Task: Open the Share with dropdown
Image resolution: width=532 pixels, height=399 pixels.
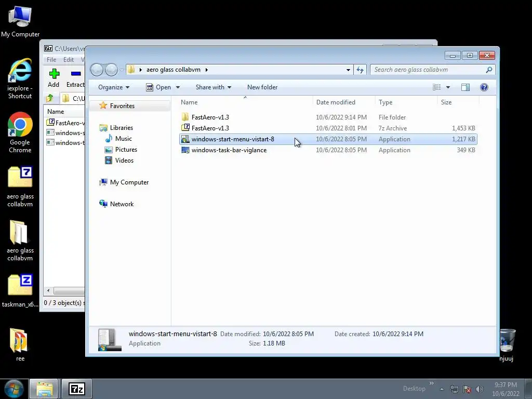Action: (214, 87)
